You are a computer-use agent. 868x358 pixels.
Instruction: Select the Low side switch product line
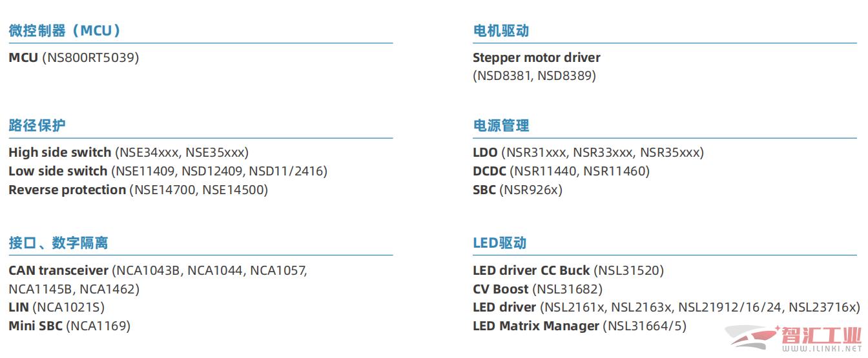(x=168, y=171)
